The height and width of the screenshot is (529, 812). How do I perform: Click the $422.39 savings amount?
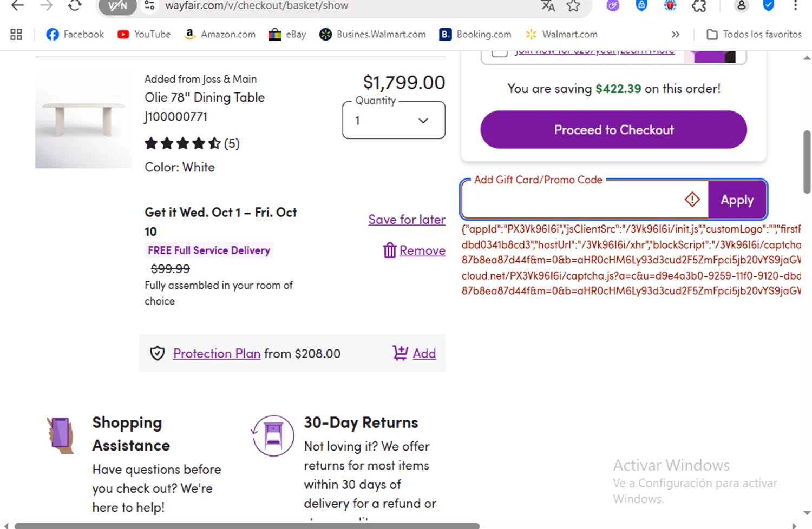[x=618, y=89]
